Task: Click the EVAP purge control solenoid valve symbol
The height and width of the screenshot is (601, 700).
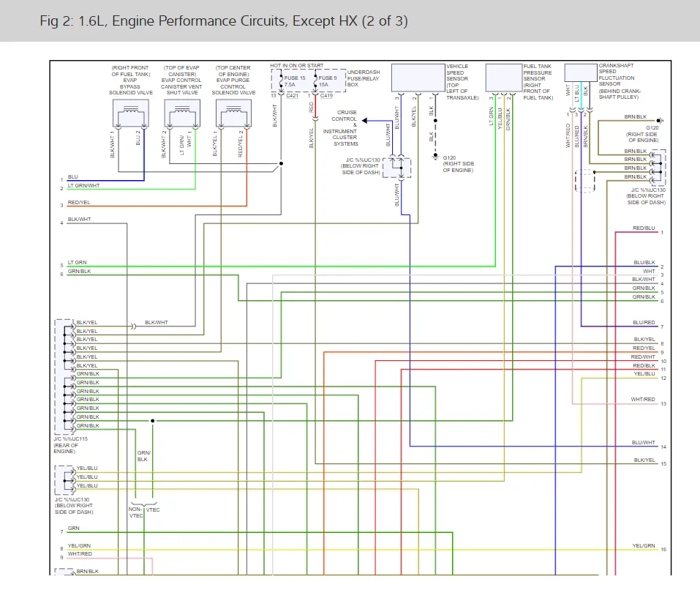Action: (233, 113)
